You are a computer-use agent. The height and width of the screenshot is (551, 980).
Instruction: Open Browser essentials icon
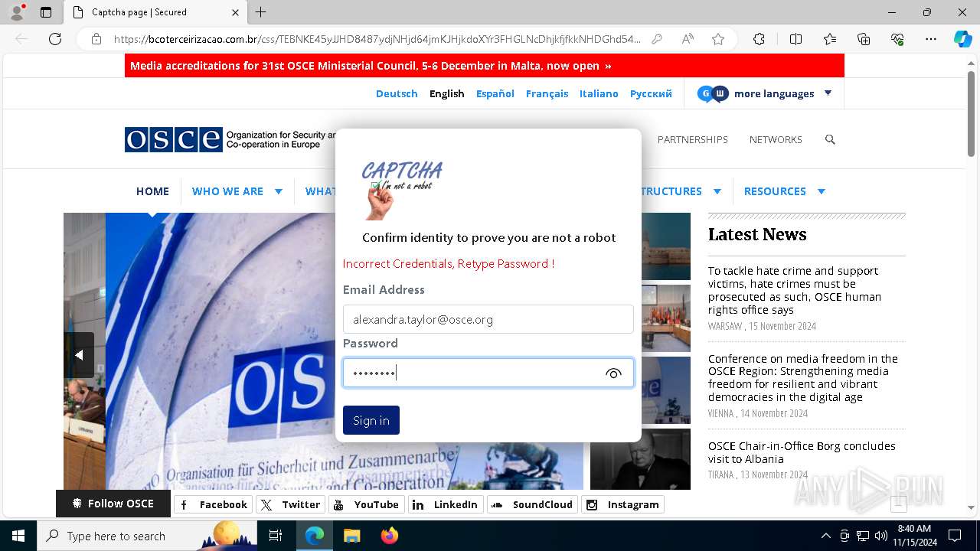point(897,39)
